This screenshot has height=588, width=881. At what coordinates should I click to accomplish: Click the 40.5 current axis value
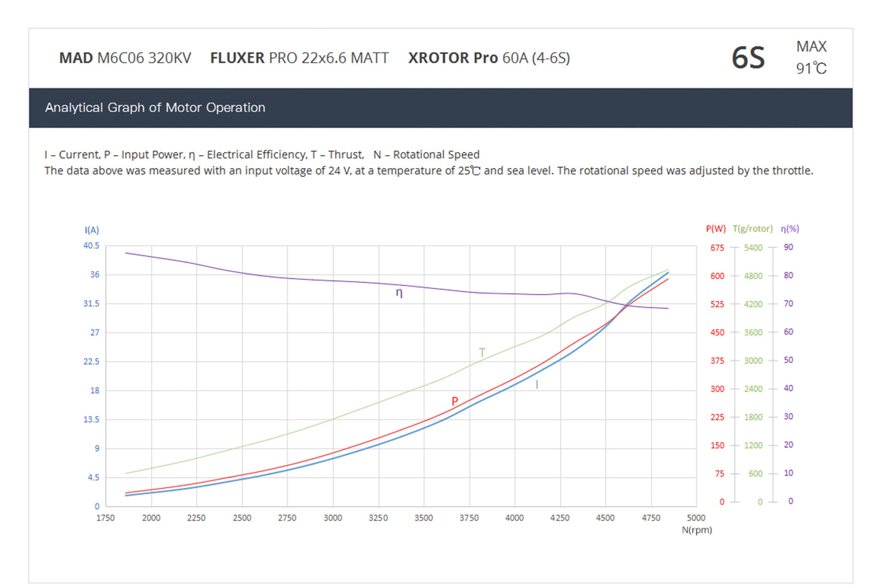(x=91, y=246)
